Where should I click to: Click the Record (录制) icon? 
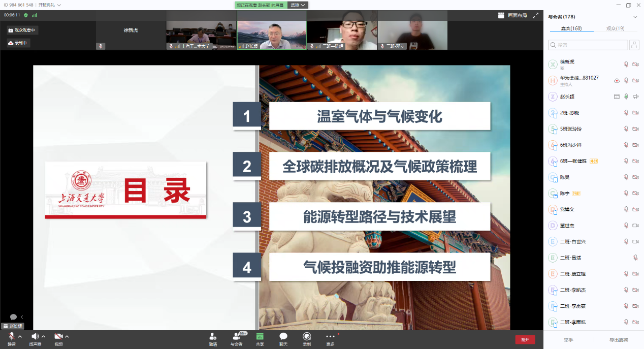pos(307,337)
